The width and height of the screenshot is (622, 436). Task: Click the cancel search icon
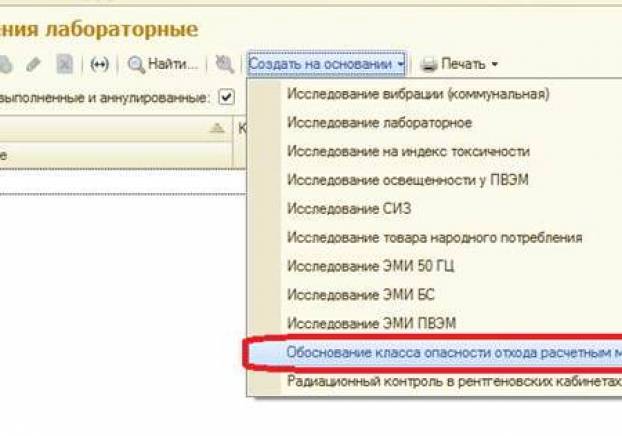point(225,65)
